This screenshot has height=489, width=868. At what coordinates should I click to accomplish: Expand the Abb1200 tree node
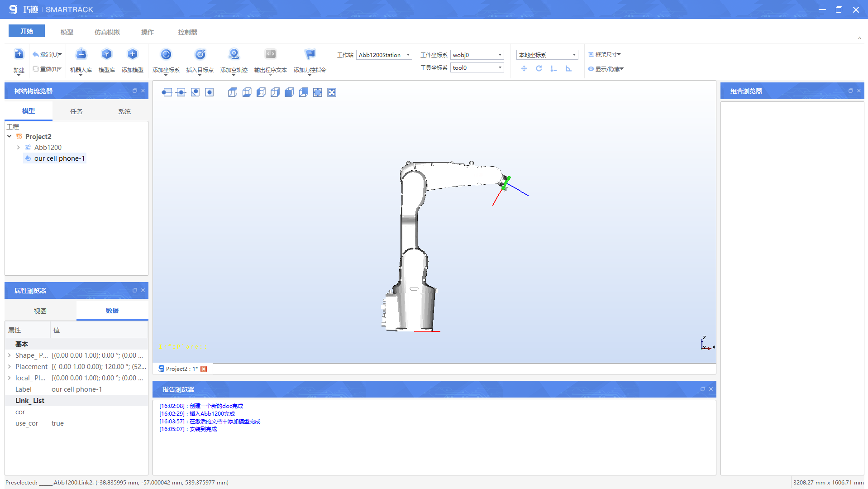tap(19, 147)
